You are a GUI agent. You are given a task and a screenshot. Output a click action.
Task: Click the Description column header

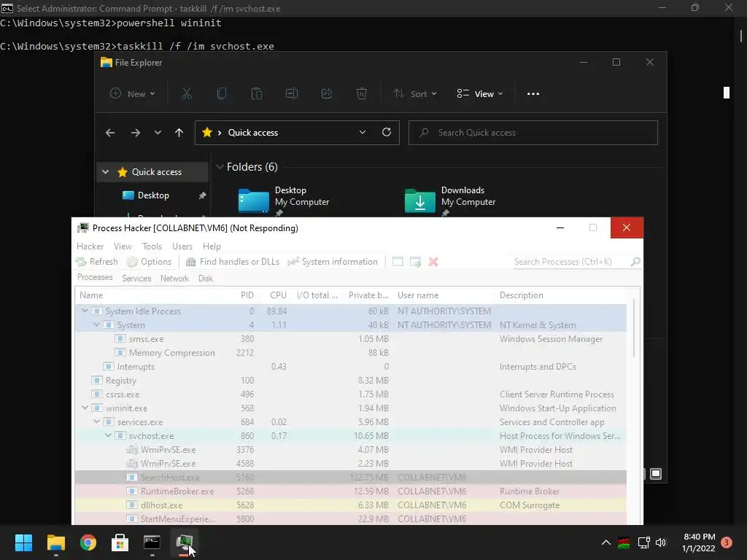tap(561, 295)
